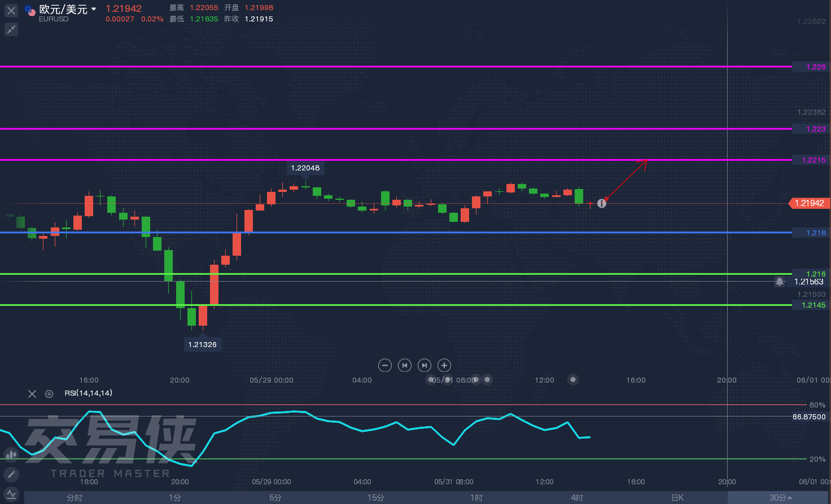Click the bell alert at 1.21563
This screenshot has height=504, width=831.
[x=780, y=282]
